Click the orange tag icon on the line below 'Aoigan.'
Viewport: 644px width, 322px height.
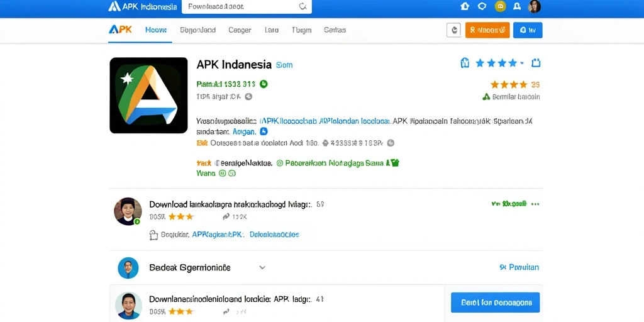[x=202, y=143]
